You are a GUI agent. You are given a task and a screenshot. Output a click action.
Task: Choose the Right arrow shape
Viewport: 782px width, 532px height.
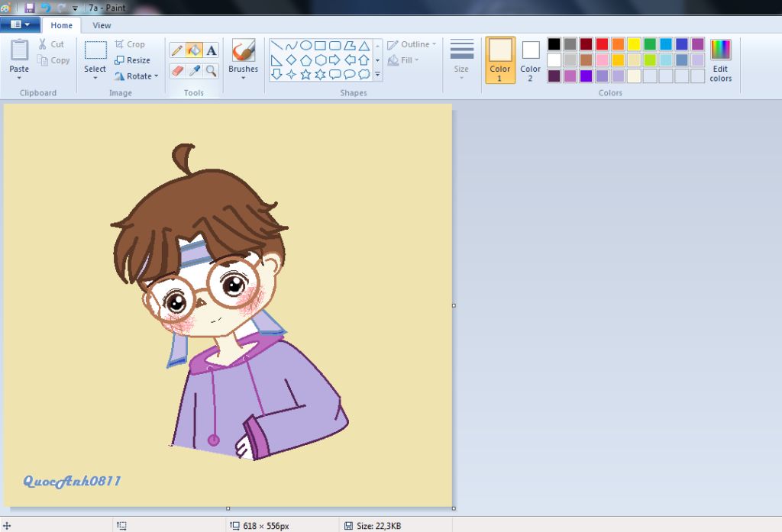coord(334,60)
